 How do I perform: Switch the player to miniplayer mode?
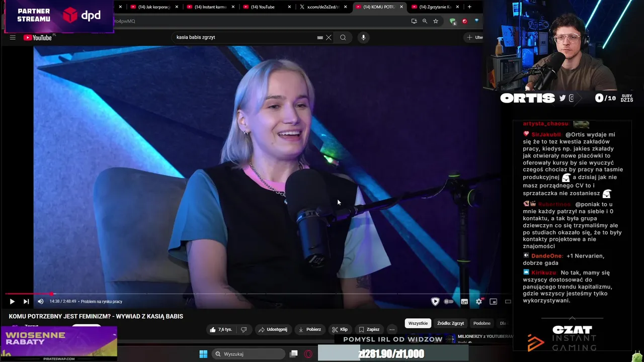(x=494, y=302)
